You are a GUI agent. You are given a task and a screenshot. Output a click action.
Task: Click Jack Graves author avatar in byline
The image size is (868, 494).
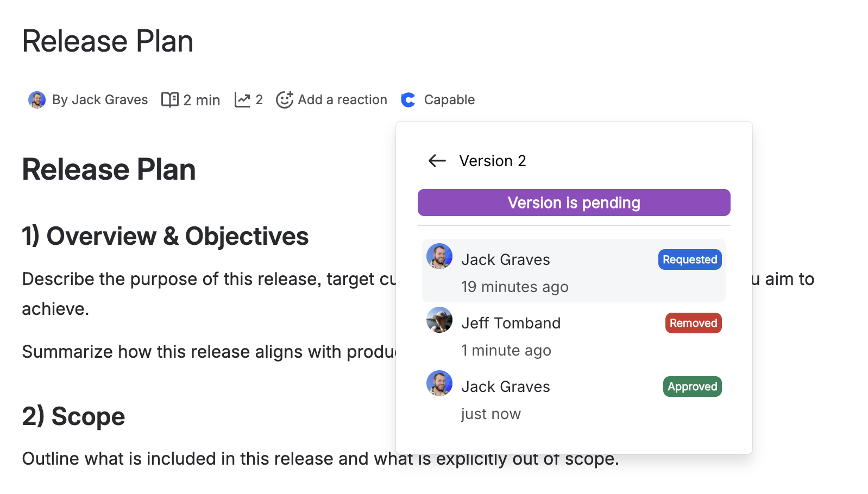(x=37, y=100)
